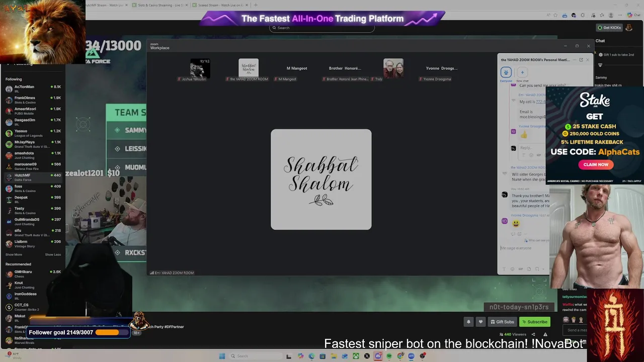Open smashdota Just Chatting channel
644x362 pixels.
point(33,155)
